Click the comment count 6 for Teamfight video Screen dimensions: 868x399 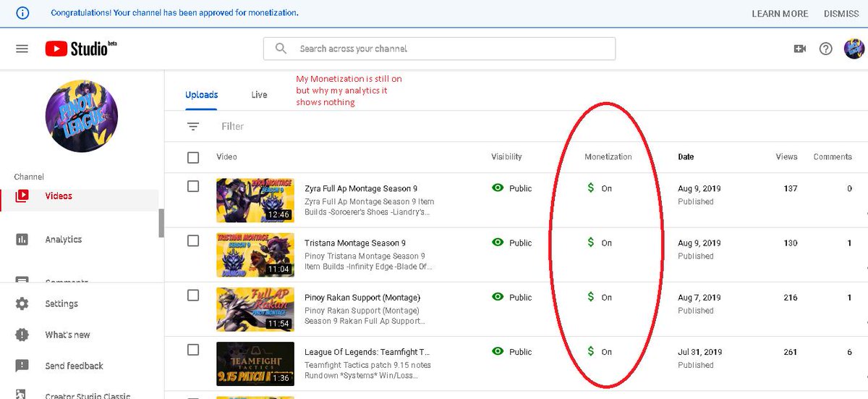pyautogui.click(x=849, y=352)
